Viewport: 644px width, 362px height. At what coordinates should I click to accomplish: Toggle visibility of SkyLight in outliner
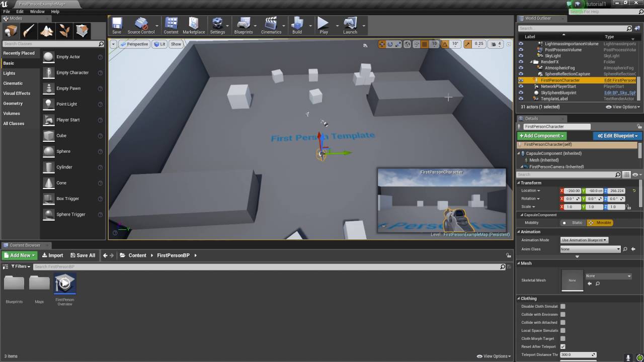[521, 56]
